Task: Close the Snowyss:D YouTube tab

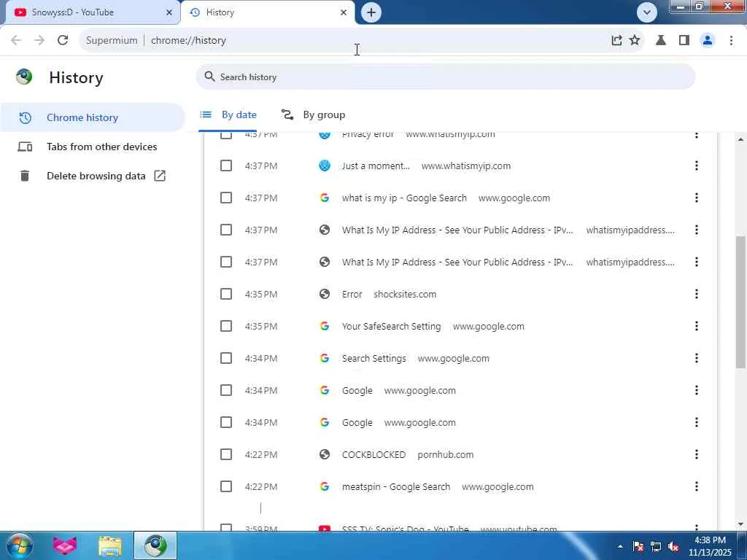Action: tap(169, 12)
